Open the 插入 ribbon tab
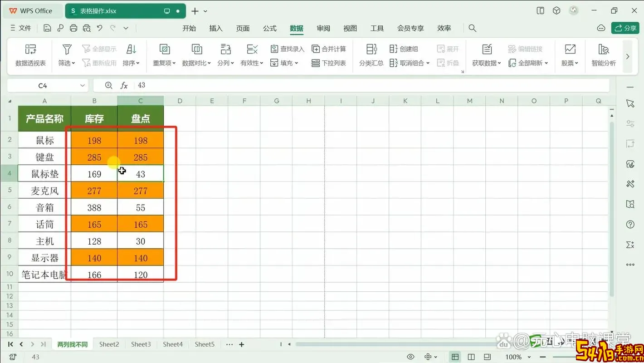 (x=216, y=28)
